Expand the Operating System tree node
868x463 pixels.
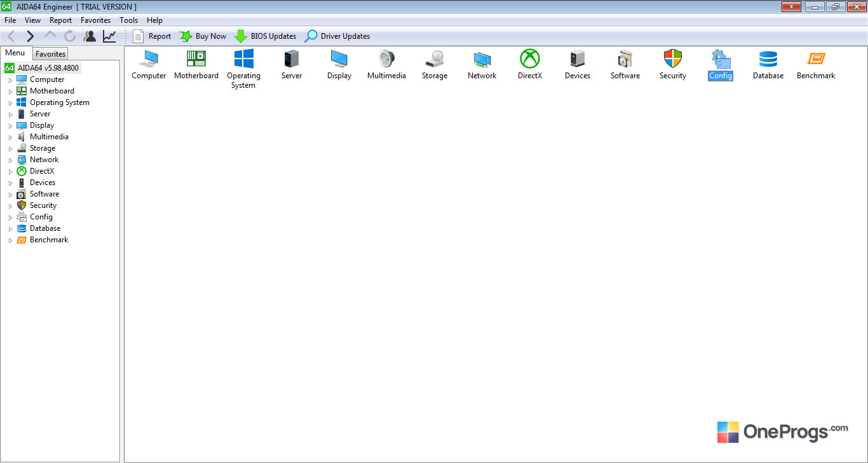click(10, 103)
